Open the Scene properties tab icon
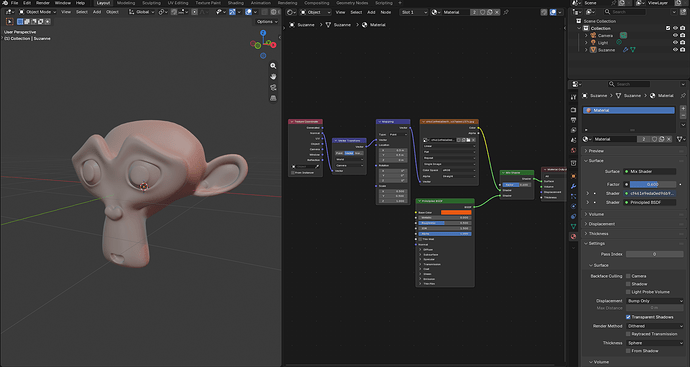 [573, 140]
